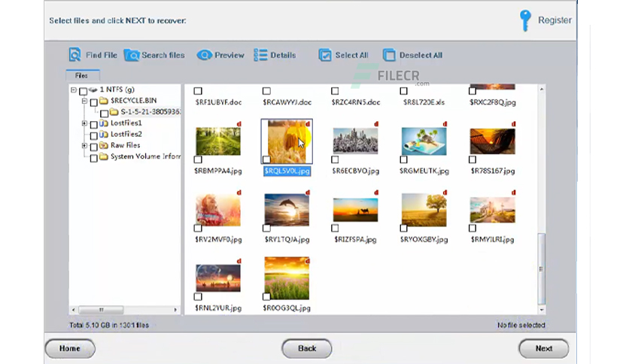
Task: Check the box for $RZC4RN5.doc
Action: coord(335,91)
